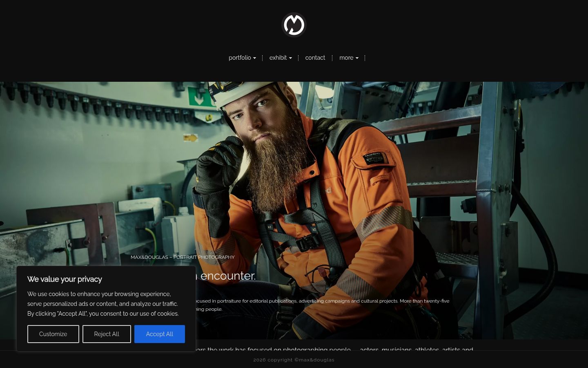588x368 pixels.
Task: Open the portfolio dropdown menu
Action: [x=242, y=58]
